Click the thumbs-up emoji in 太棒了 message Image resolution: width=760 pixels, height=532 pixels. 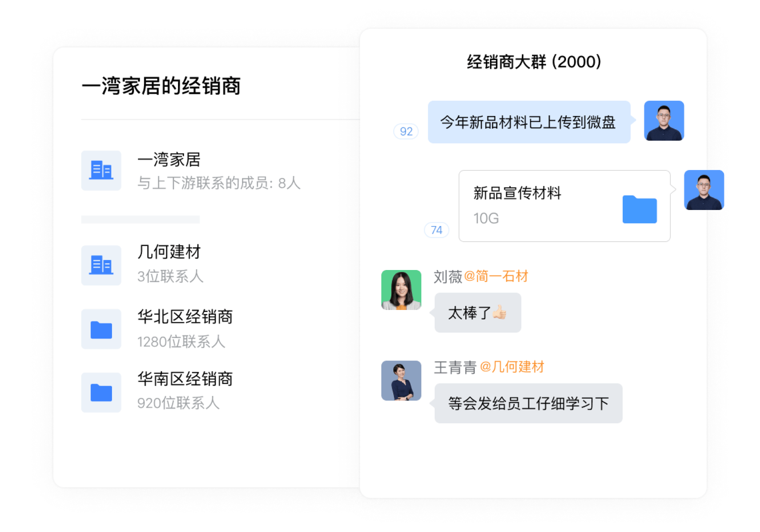pyautogui.click(x=499, y=312)
